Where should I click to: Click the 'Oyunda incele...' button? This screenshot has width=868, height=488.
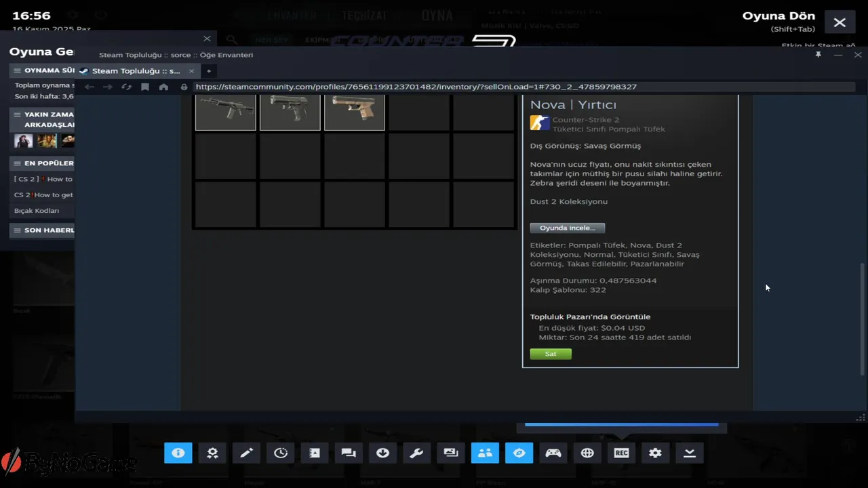point(568,228)
